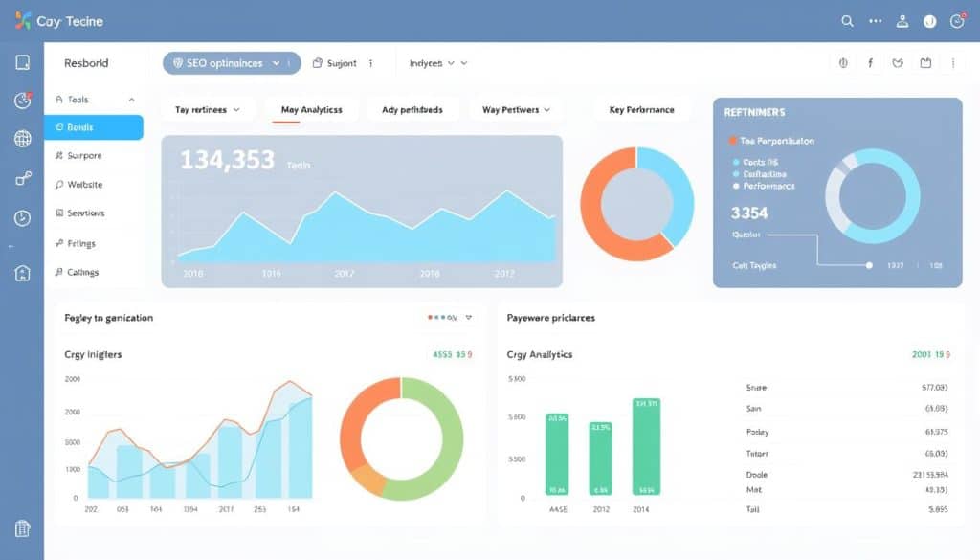The image size is (980, 560).
Task: Click the Crgy Inigters heading
Action: pos(93,354)
